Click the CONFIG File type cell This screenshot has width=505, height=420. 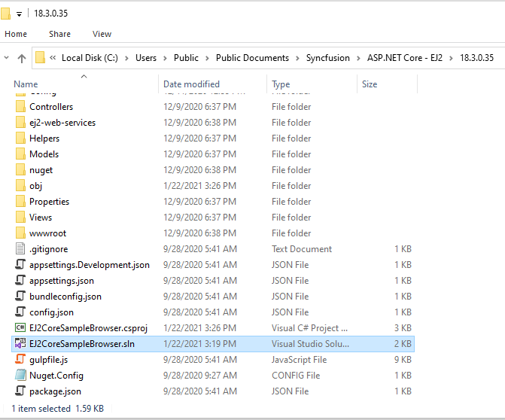coord(296,375)
